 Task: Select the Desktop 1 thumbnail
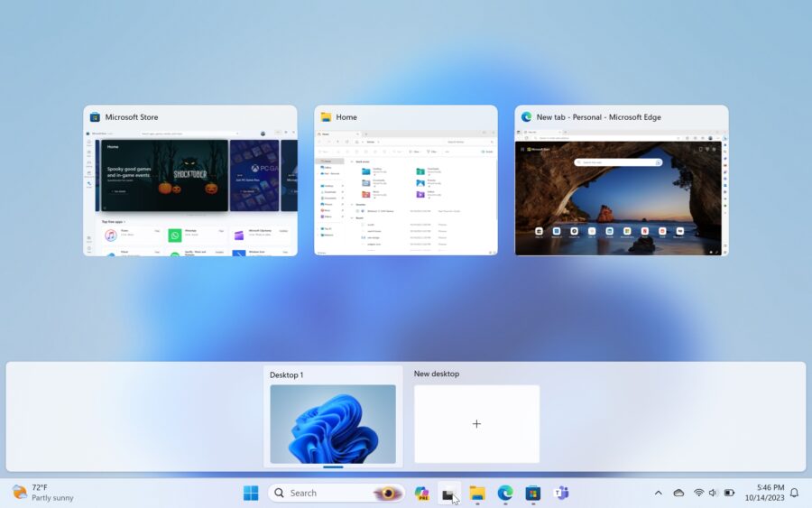(x=333, y=424)
